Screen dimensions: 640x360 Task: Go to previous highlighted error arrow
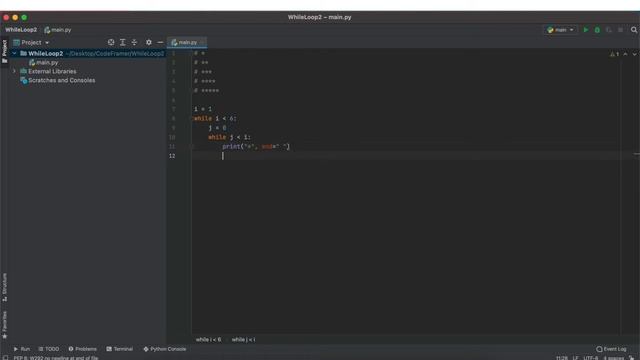(625, 54)
